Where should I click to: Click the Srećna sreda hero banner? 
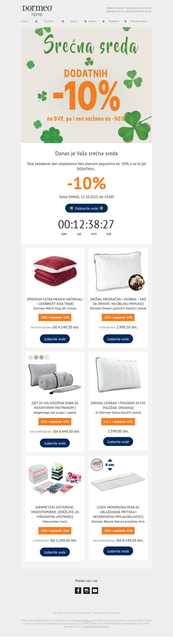(86, 85)
